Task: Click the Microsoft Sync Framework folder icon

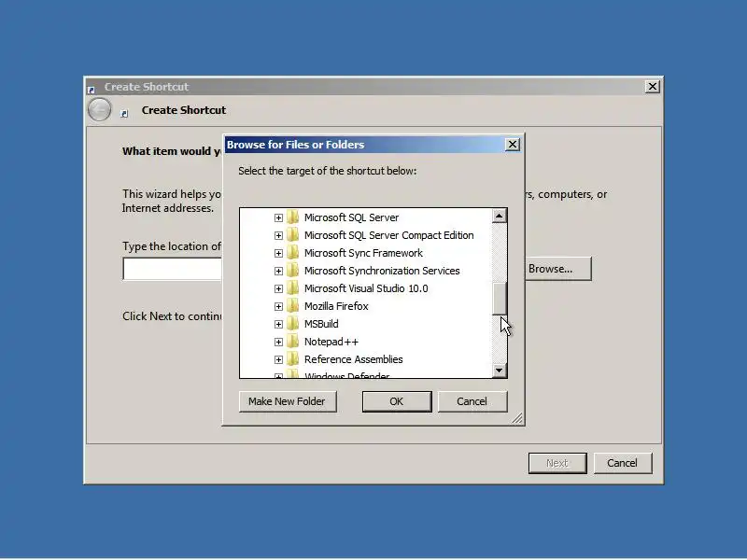Action: pyautogui.click(x=293, y=252)
